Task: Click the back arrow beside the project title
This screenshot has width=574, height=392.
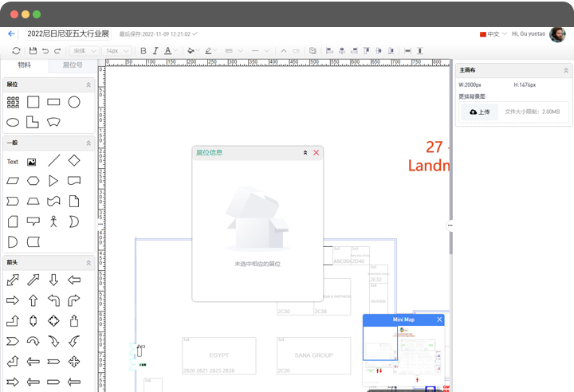Action: [11, 33]
